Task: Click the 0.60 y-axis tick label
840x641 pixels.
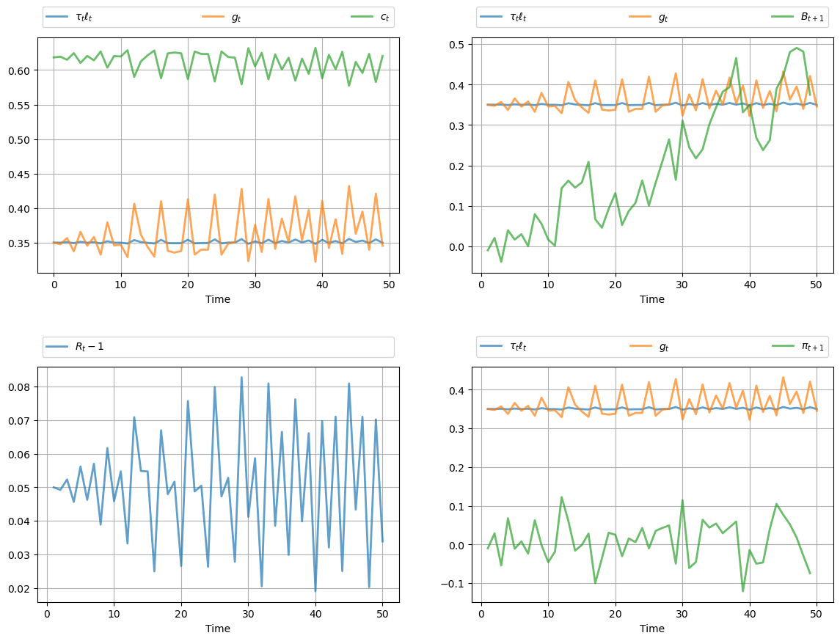Action: point(21,70)
